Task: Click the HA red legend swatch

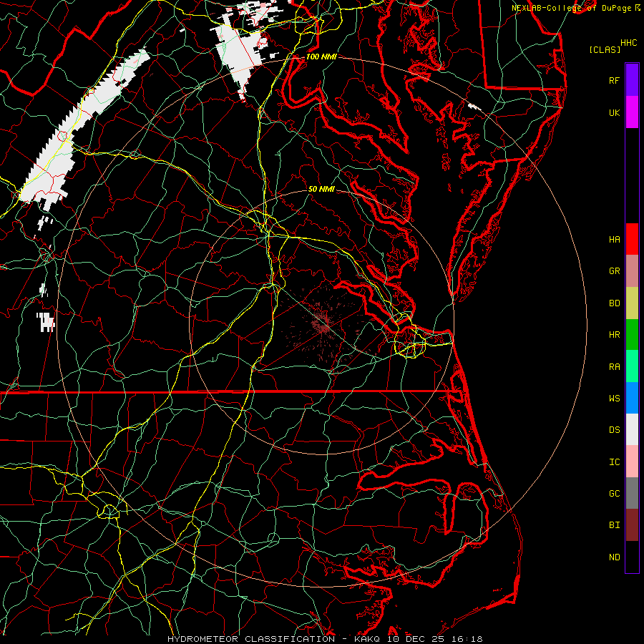Action: coord(632,239)
